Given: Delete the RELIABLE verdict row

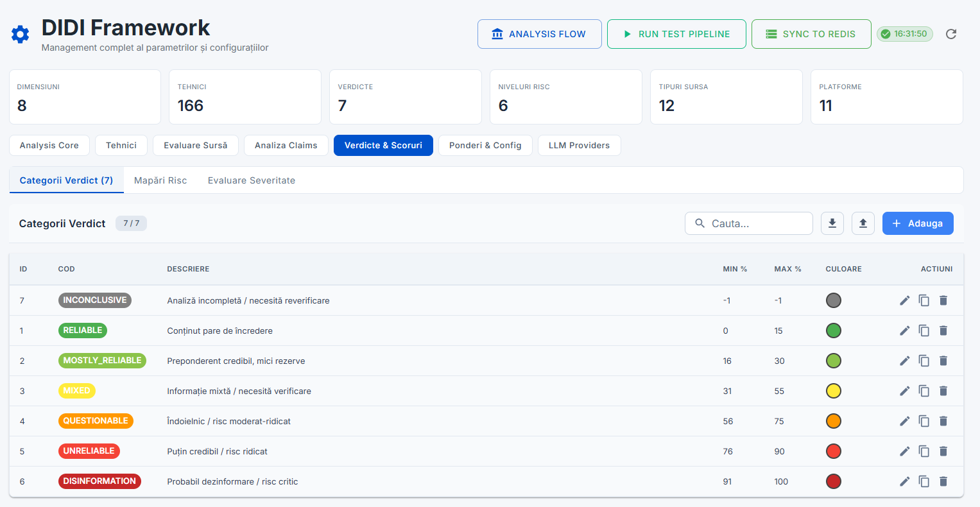Looking at the screenshot, I should click(943, 331).
